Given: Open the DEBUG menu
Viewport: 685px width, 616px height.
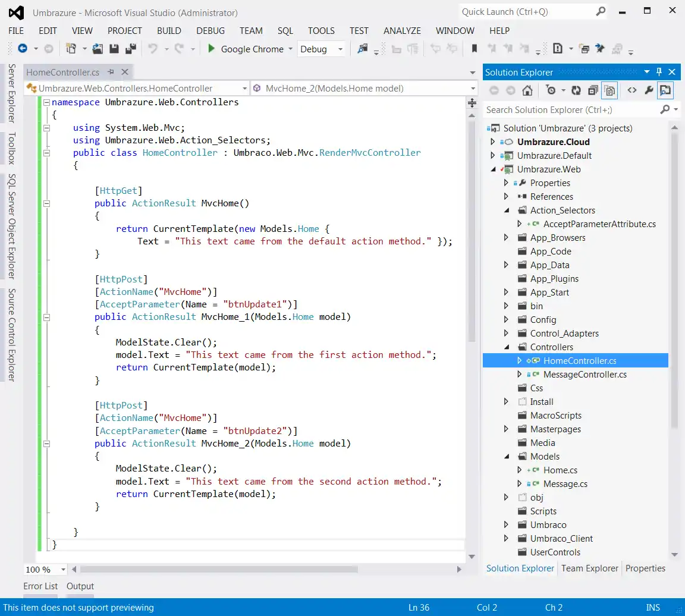Looking at the screenshot, I should click(x=210, y=30).
